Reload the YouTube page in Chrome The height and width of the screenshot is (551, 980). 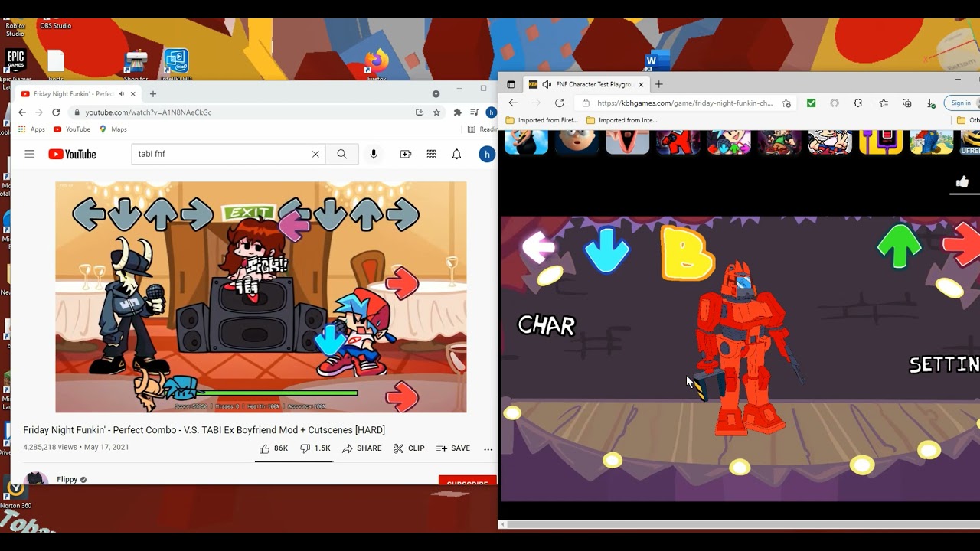click(56, 112)
